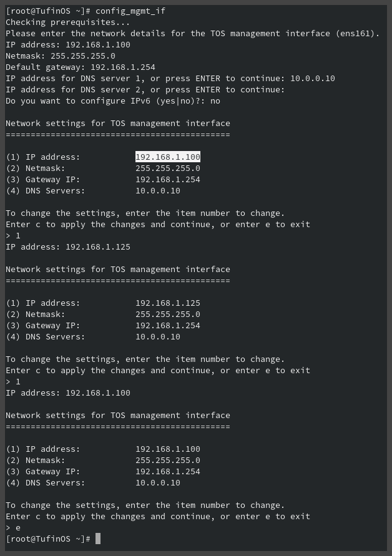Click the first '(3) Gateway IP:' label
The height and width of the screenshot is (556, 392).
click(43, 180)
